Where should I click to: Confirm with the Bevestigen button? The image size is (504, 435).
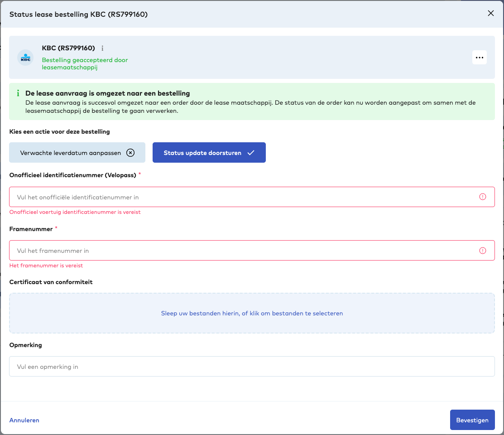click(472, 420)
